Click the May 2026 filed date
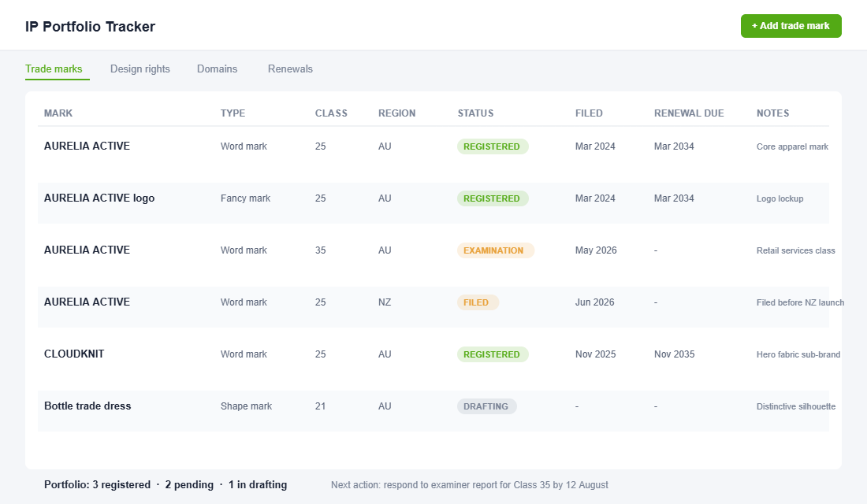 point(596,250)
